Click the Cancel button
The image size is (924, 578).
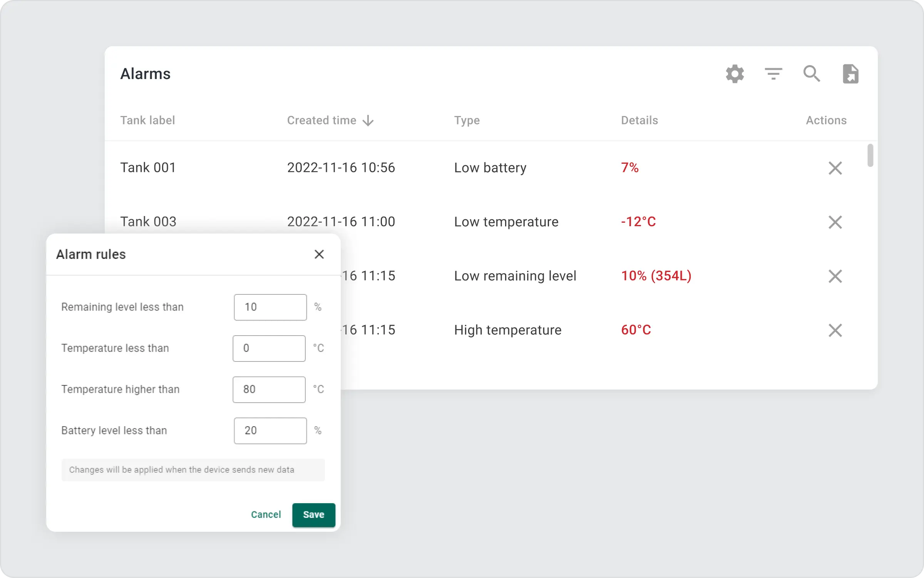266,515
